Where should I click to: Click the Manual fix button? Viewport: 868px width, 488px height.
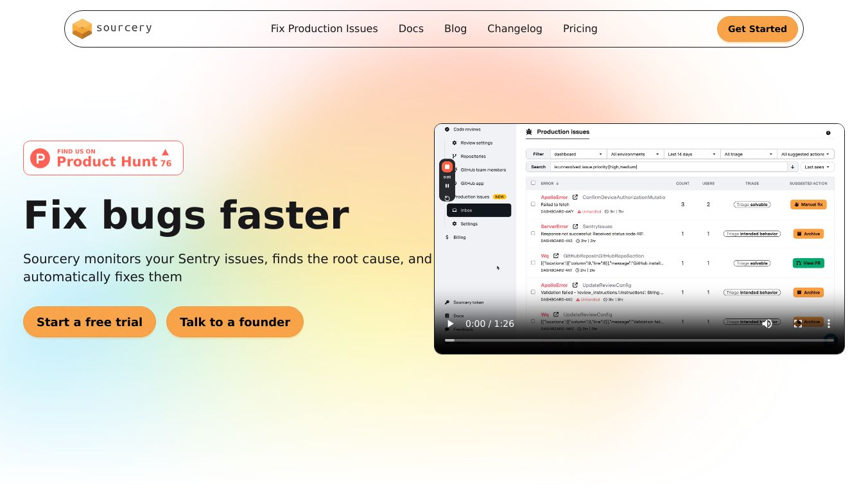[808, 204]
